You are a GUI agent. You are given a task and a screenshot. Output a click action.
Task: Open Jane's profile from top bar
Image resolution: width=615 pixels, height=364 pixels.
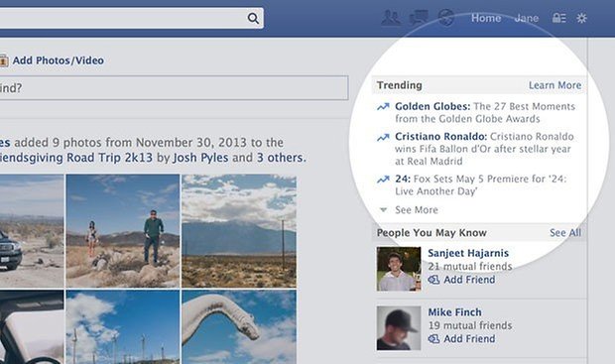[527, 18]
